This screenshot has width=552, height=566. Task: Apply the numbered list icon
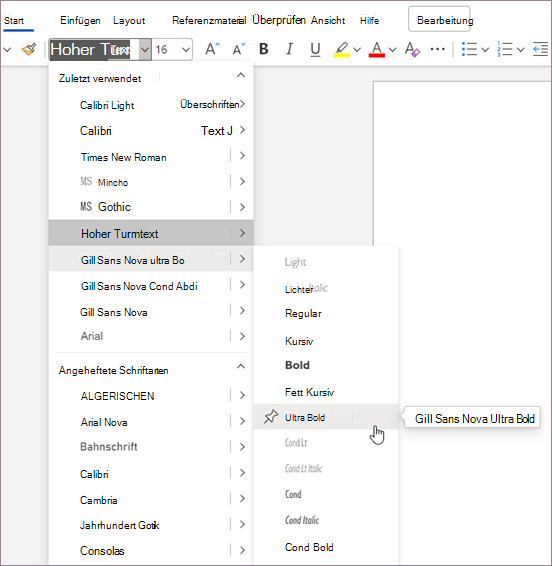(x=505, y=49)
